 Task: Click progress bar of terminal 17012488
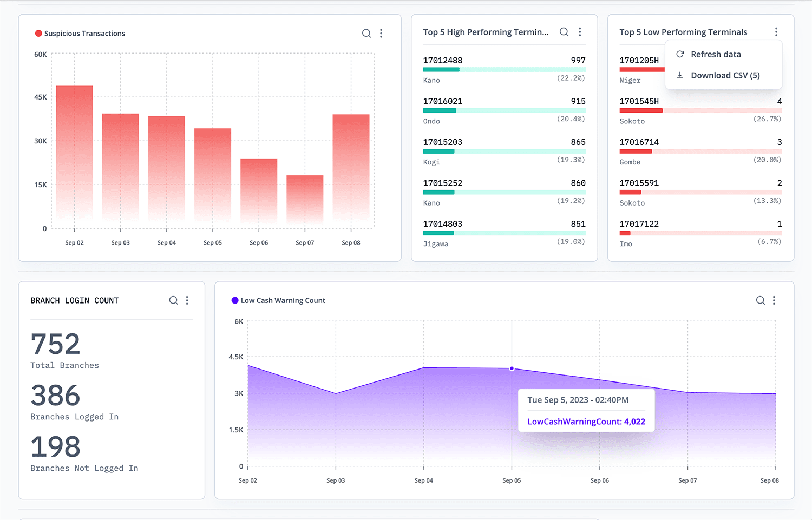click(505, 70)
